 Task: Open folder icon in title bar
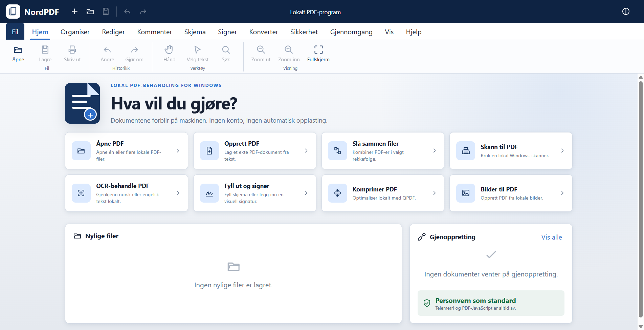click(x=90, y=12)
